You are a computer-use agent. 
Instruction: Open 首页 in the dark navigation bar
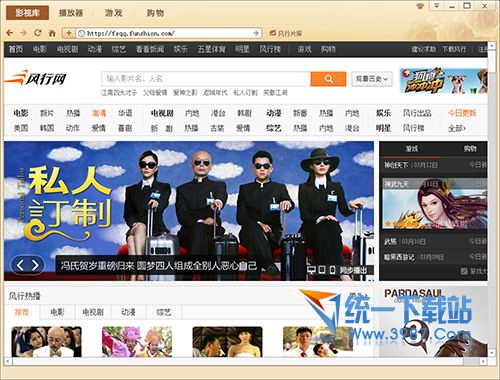coord(16,49)
